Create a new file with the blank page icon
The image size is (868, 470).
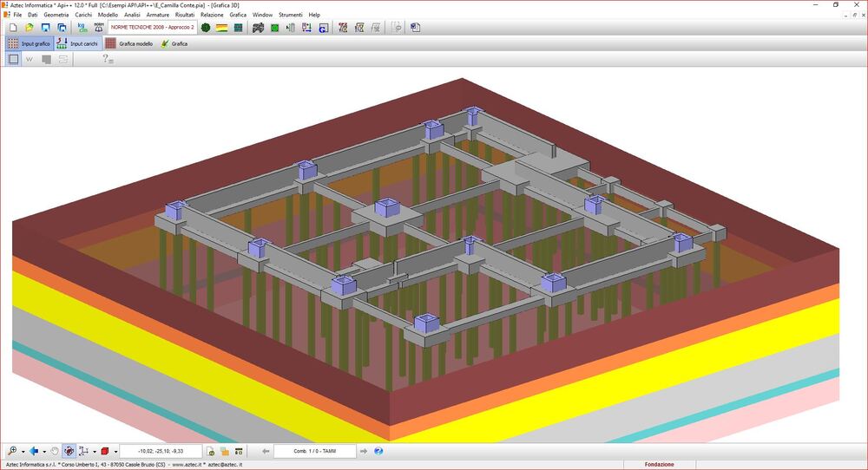pos(13,27)
